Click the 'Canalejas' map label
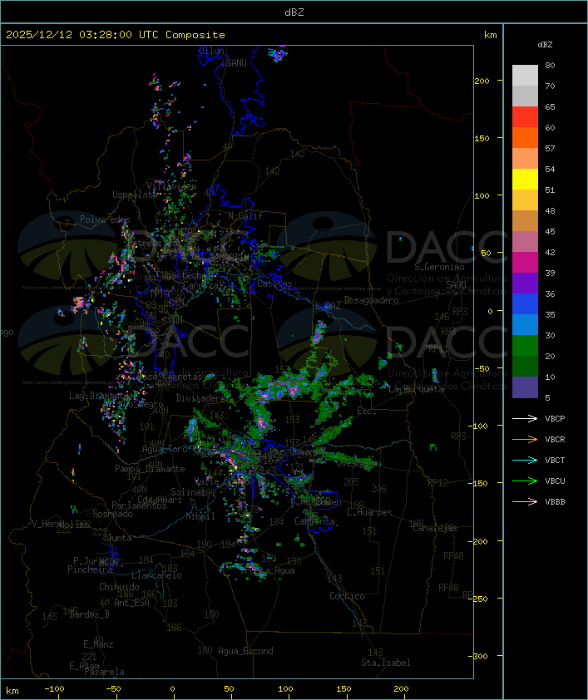This screenshot has height=700, width=588. click(435, 529)
